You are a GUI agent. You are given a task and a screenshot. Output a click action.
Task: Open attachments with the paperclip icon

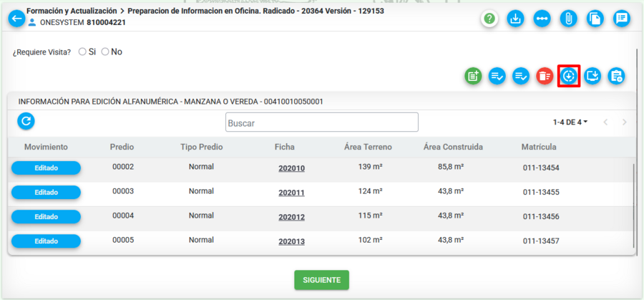pos(568,19)
